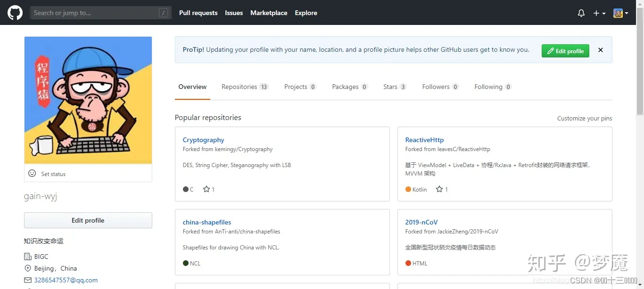Open the china-shapefiles repository link
The image size is (644, 289).
click(207, 222)
